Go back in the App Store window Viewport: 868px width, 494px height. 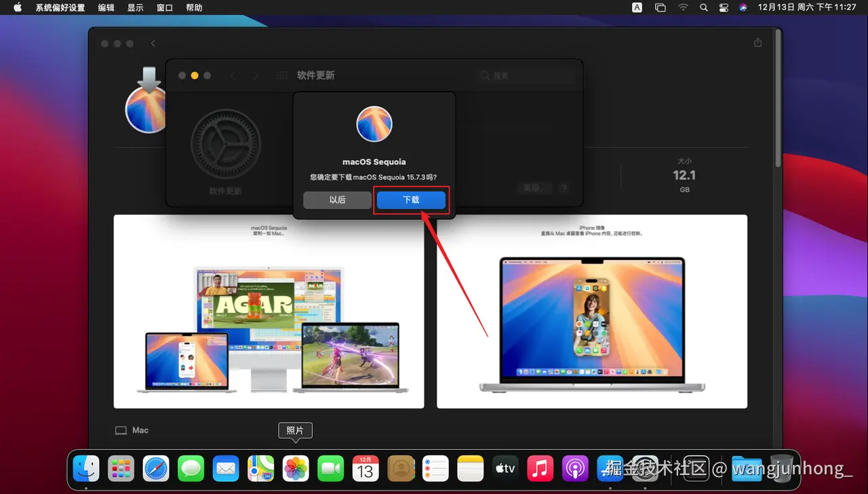[153, 43]
